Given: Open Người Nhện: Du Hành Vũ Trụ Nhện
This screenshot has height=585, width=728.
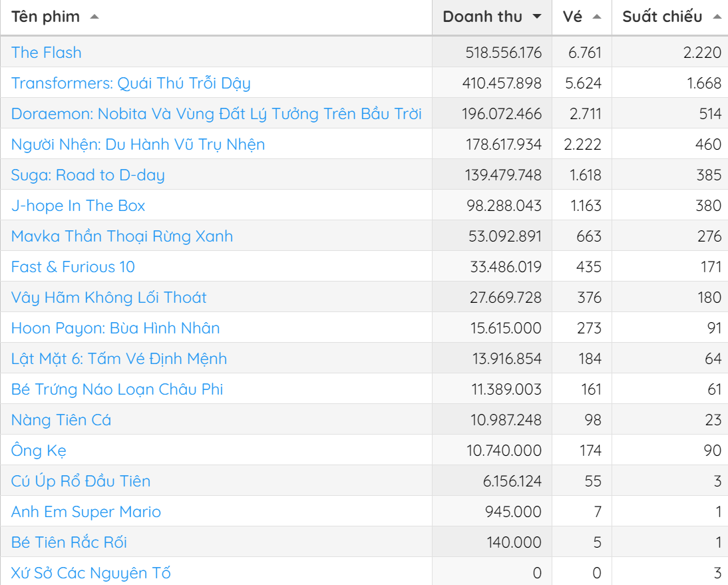Looking at the screenshot, I should point(138,144).
